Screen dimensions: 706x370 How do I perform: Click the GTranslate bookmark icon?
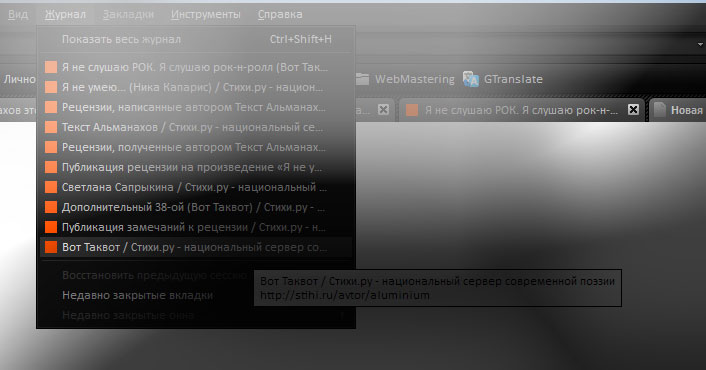[x=471, y=79]
